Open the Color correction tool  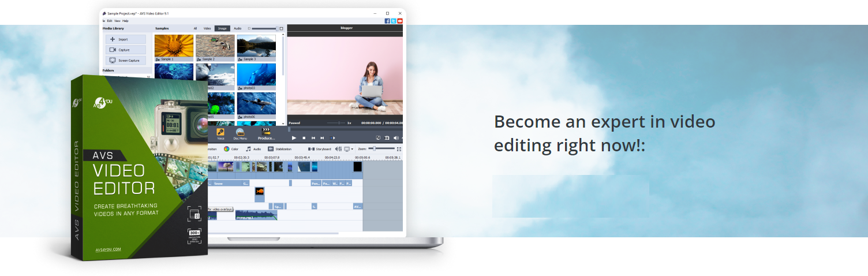[231, 149]
